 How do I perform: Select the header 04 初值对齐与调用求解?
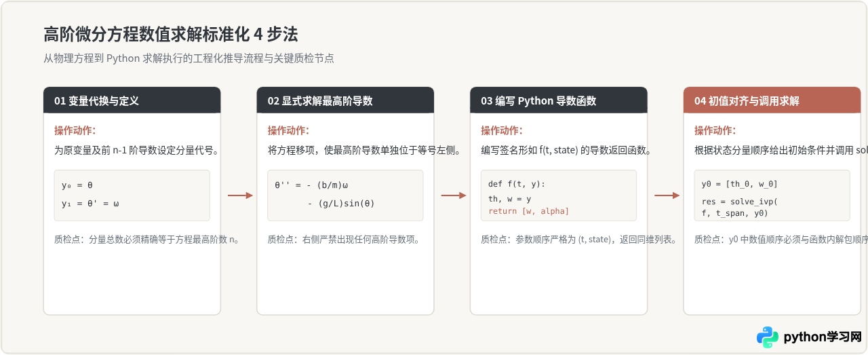pyautogui.click(x=772, y=100)
